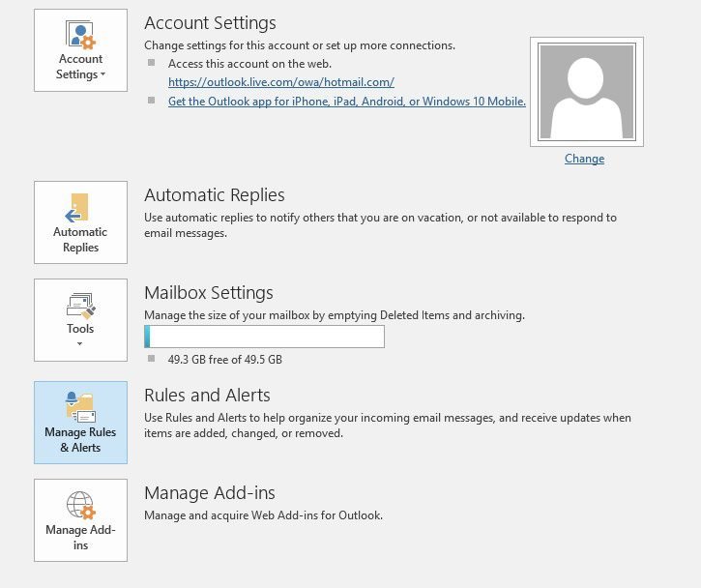Image resolution: width=701 pixels, height=588 pixels.
Task: Open the outlook.live.com web access link
Action: [x=281, y=82]
